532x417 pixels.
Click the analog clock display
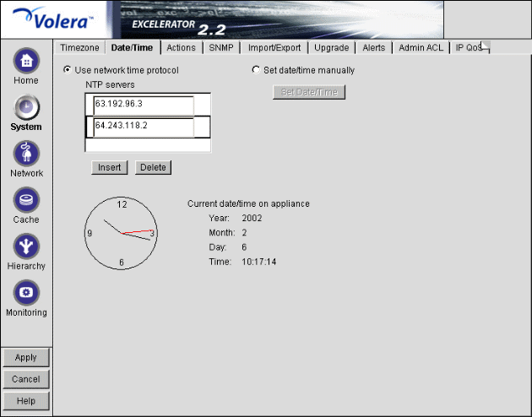point(121,233)
